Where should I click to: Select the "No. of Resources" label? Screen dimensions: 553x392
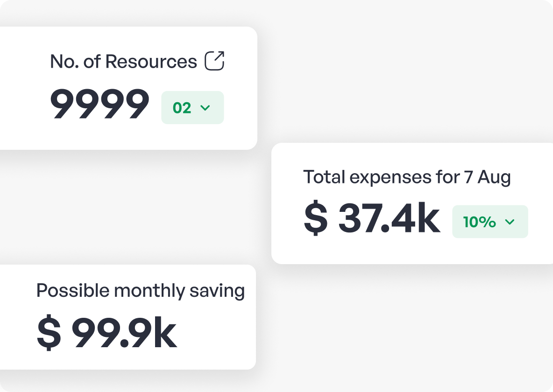[x=123, y=62]
